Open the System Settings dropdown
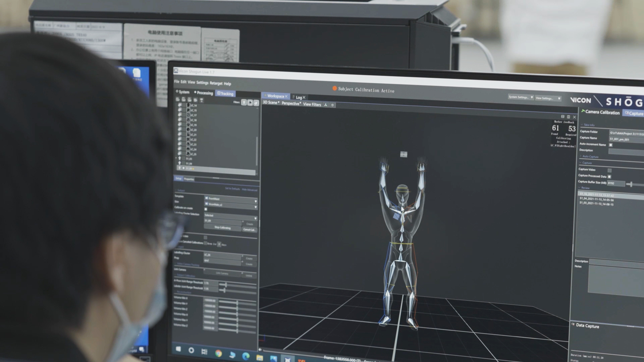644x362 pixels. point(521,97)
